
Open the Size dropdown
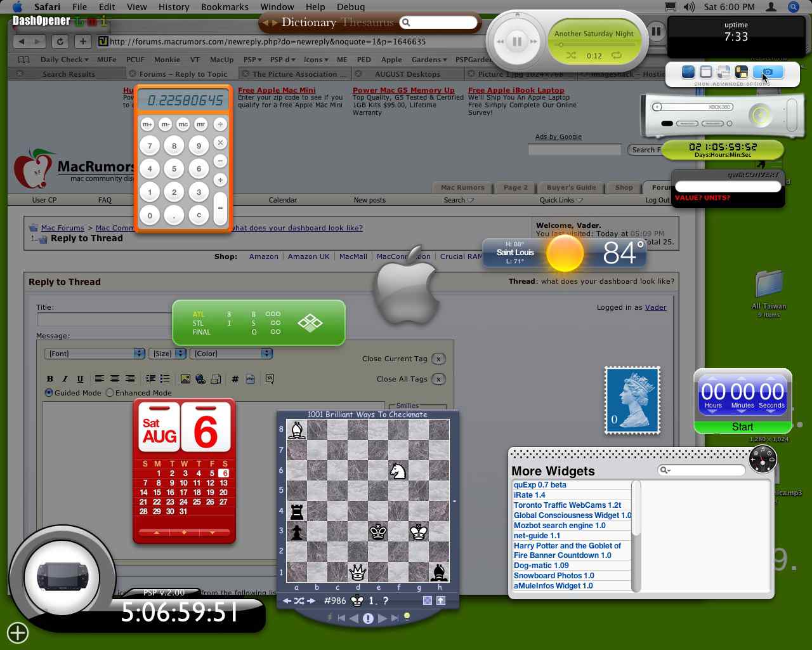point(167,354)
